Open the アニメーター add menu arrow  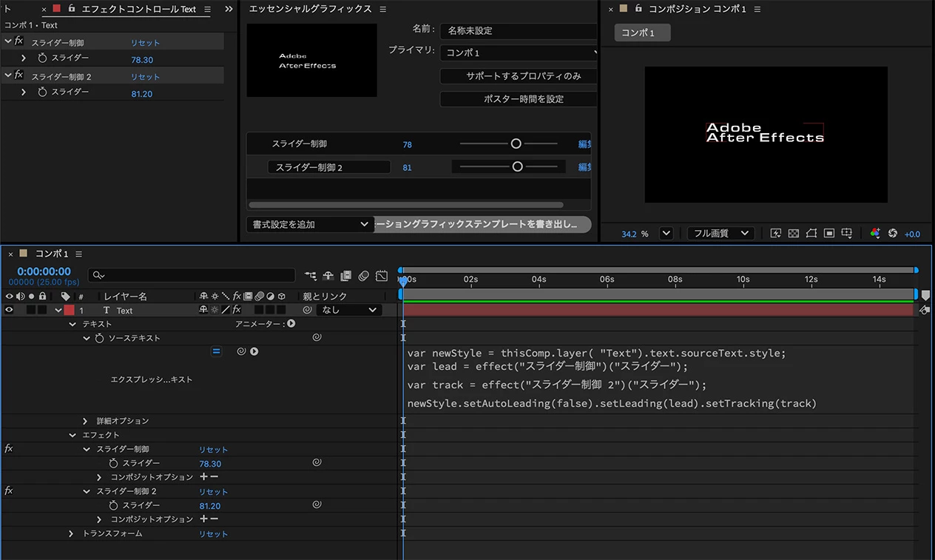point(291,323)
